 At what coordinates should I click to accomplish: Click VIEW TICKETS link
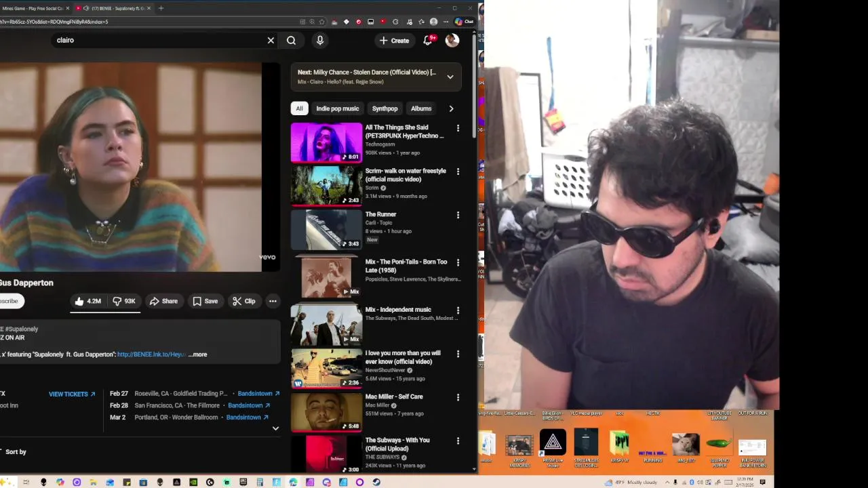[x=72, y=394]
